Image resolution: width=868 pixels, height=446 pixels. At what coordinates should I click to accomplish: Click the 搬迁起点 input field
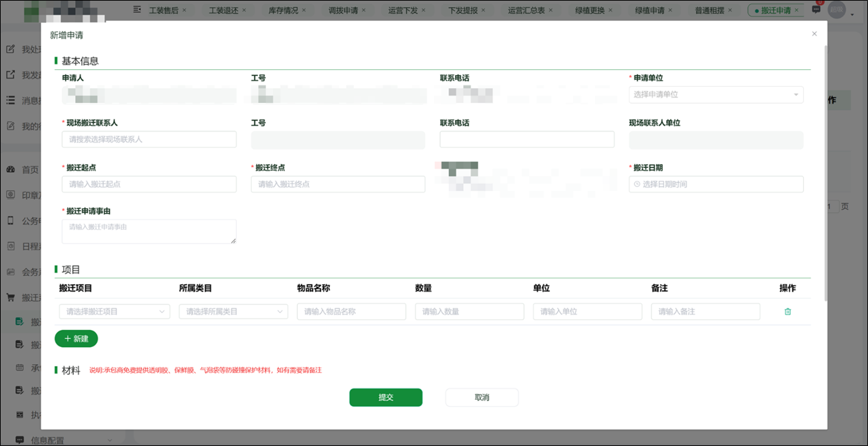tap(149, 184)
